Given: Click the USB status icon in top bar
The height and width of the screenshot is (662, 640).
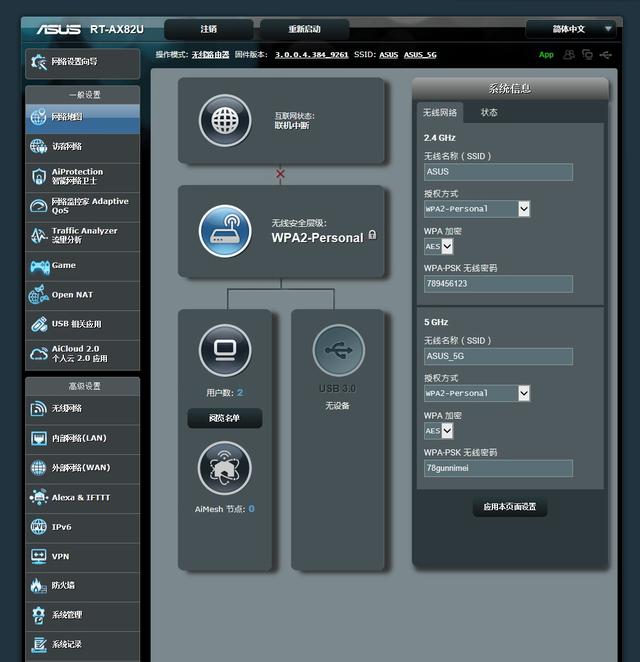Looking at the screenshot, I should pos(605,54).
